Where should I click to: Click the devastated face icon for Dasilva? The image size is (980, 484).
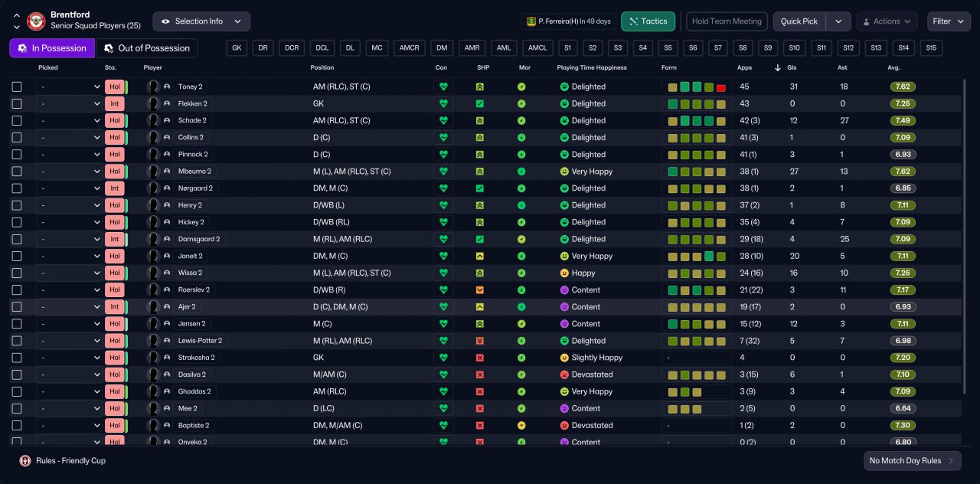click(x=564, y=374)
